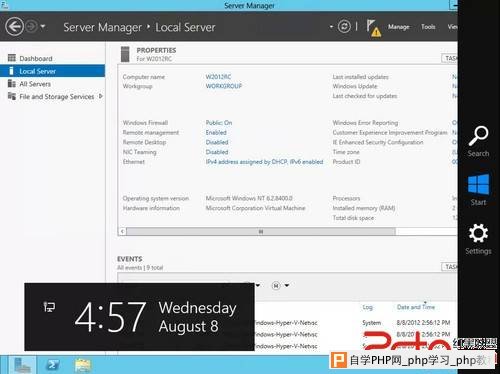Click Operating system version value text

pyautogui.click(x=249, y=198)
